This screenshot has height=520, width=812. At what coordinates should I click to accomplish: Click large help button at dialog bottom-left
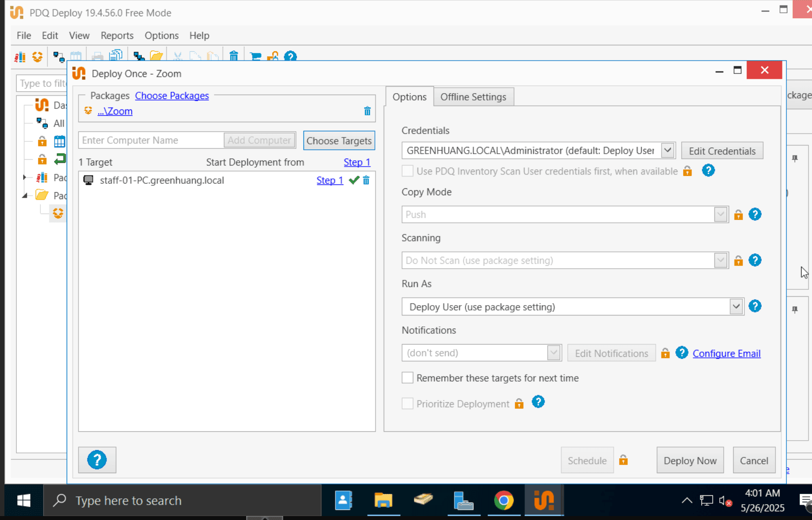tap(97, 460)
